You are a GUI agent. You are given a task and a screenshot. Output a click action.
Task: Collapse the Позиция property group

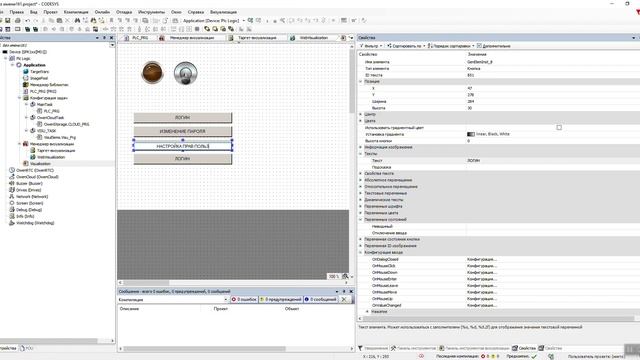coord(360,82)
